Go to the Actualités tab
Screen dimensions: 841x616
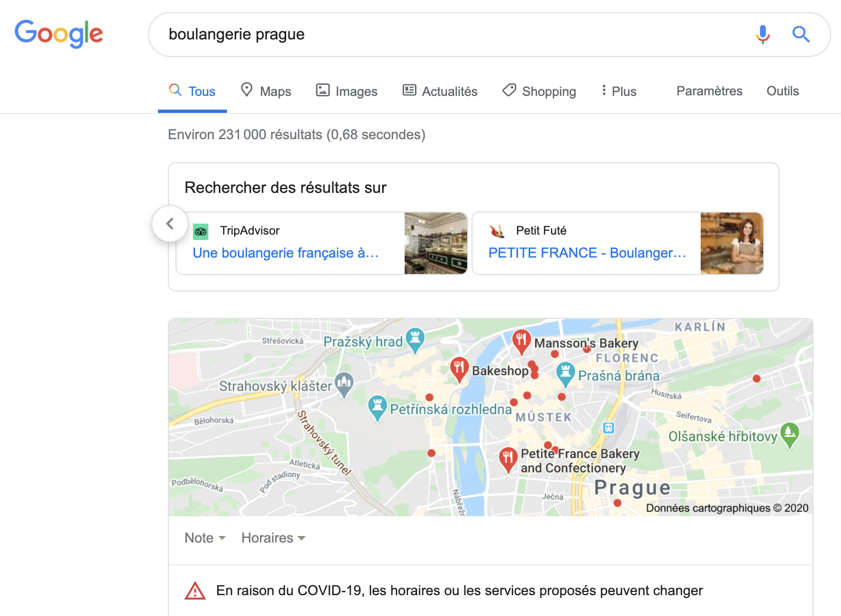click(x=440, y=91)
